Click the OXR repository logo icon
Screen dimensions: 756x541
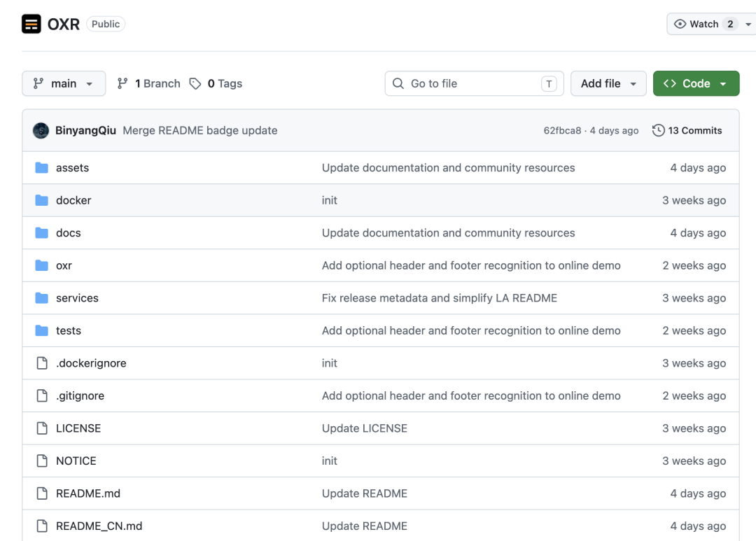31,24
